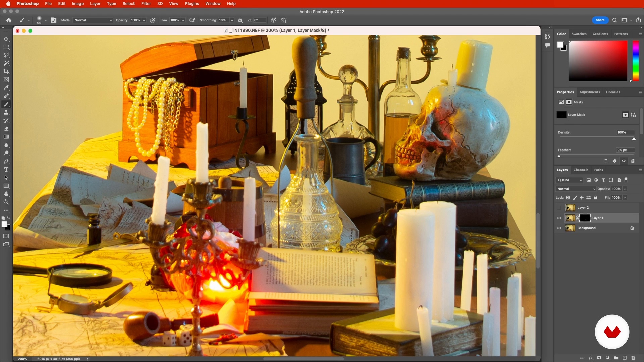Click the hue spectrum slider strip
The width and height of the screenshot is (644, 362).
635,60
